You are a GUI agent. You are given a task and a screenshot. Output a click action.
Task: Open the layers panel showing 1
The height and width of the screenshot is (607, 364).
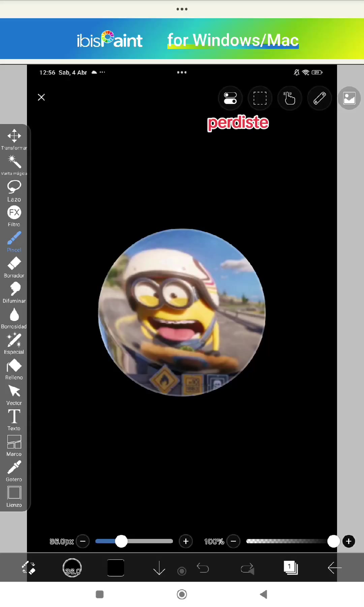point(291,568)
